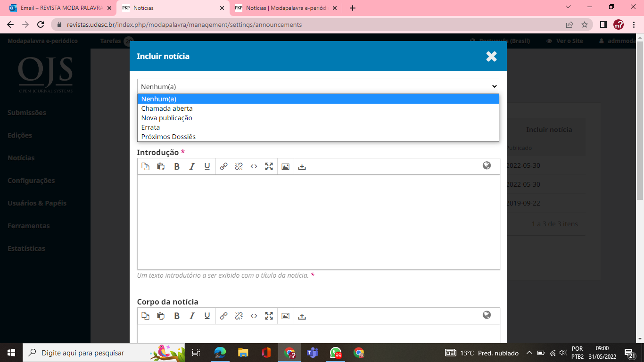Open source code view in Introdução editor
The image size is (644, 362).
(254, 166)
